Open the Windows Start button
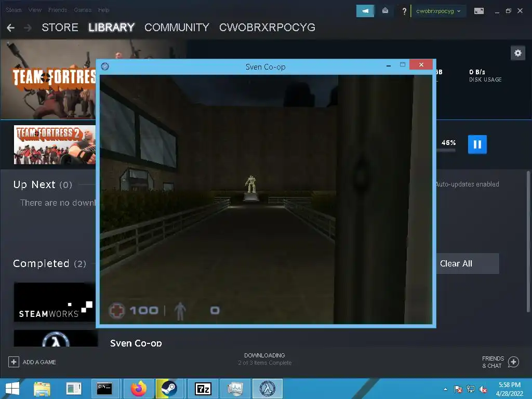532x399 pixels. tap(12, 389)
